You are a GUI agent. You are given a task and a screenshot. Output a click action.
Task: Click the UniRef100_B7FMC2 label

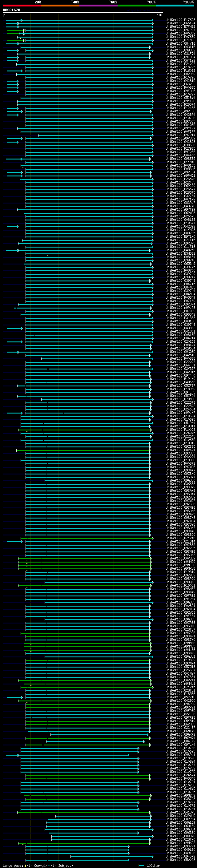[x=180, y=40]
